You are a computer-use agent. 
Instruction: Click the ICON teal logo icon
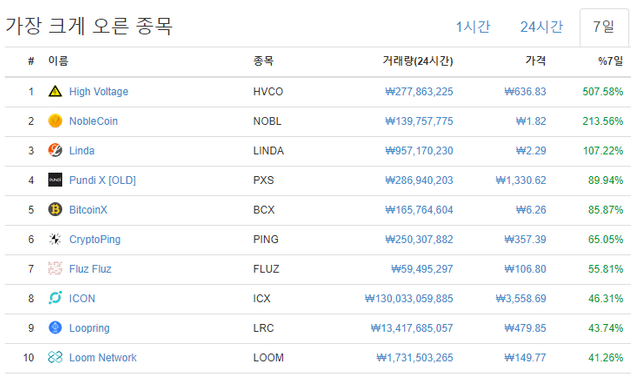tap(55, 298)
